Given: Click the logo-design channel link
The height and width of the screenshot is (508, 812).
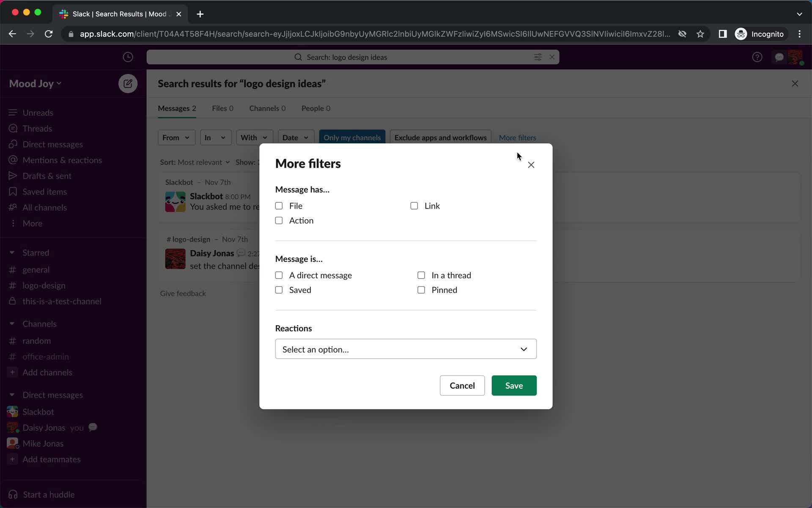Looking at the screenshot, I should coord(44,285).
